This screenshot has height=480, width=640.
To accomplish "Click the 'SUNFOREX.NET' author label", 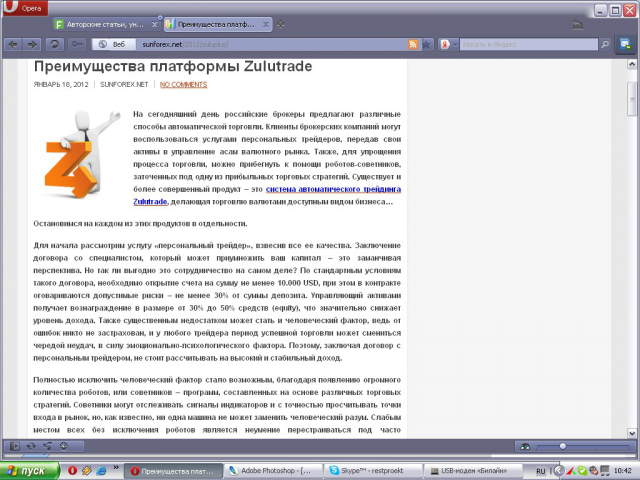I will [124, 84].
